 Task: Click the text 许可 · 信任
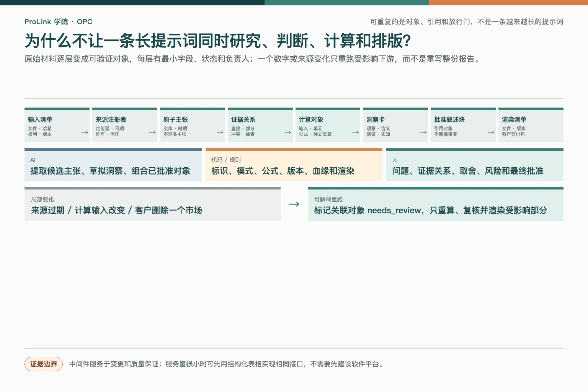[x=108, y=134]
